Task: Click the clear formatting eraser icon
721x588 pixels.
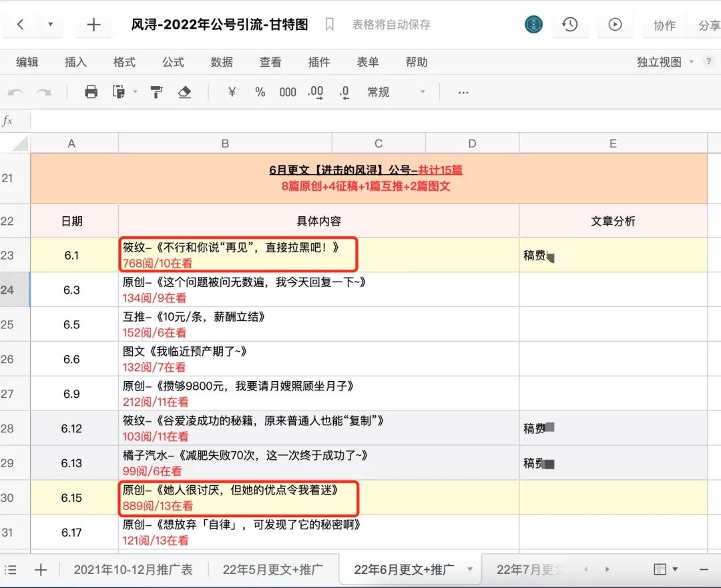Action: pos(185,92)
